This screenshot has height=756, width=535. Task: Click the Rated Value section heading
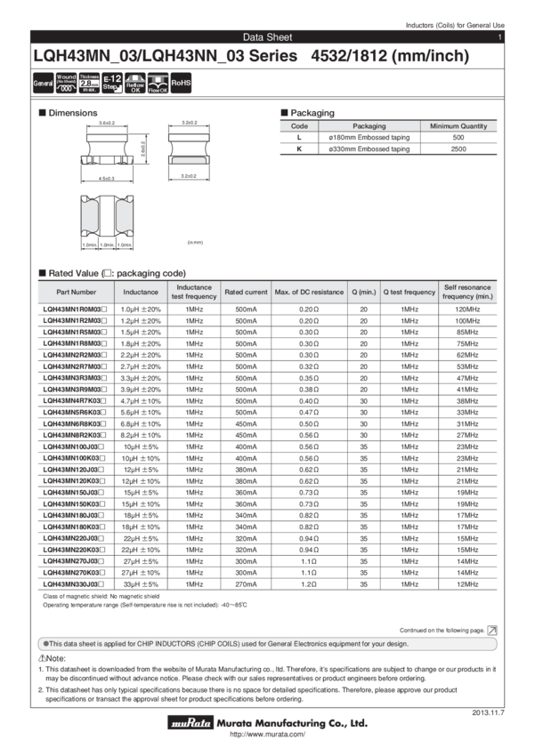(x=112, y=273)
